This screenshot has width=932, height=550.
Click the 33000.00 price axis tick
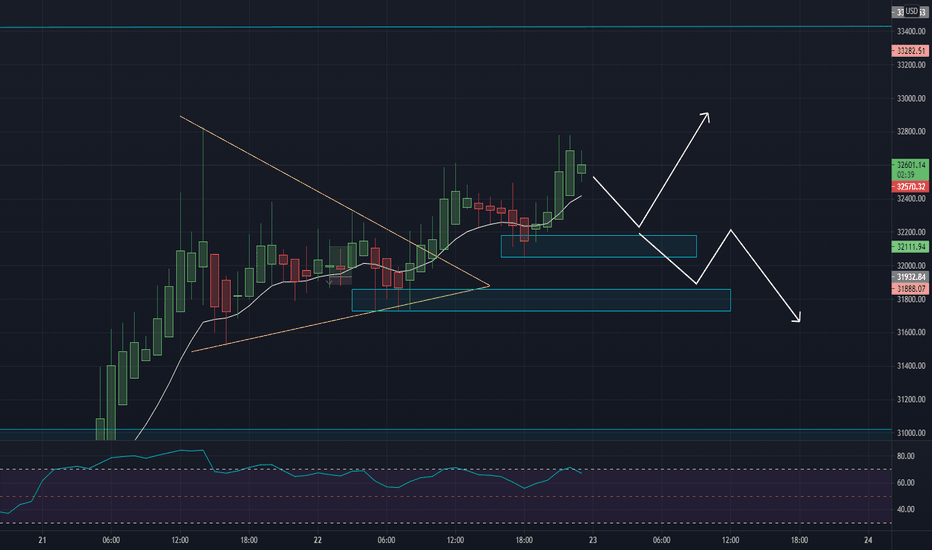click(911, 99)
